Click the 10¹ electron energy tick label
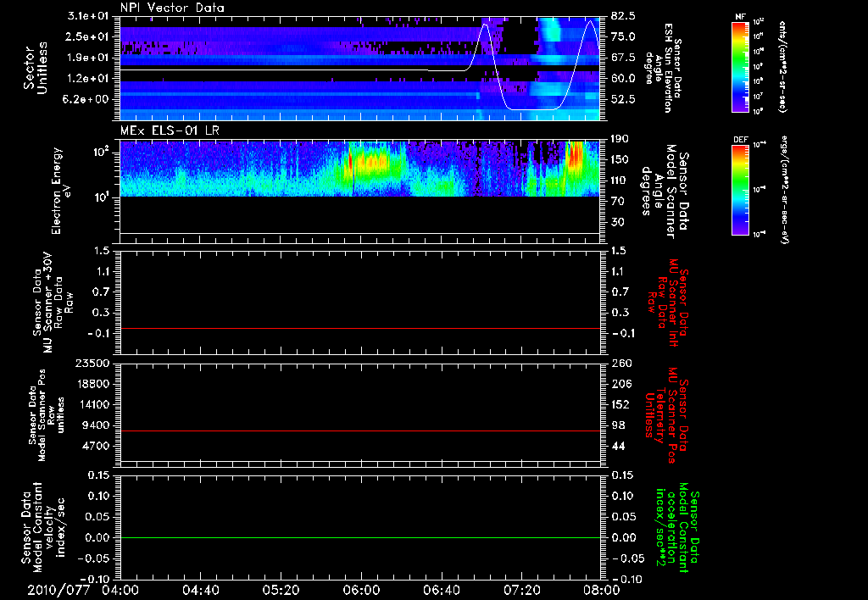 click(x=101, y=197)
